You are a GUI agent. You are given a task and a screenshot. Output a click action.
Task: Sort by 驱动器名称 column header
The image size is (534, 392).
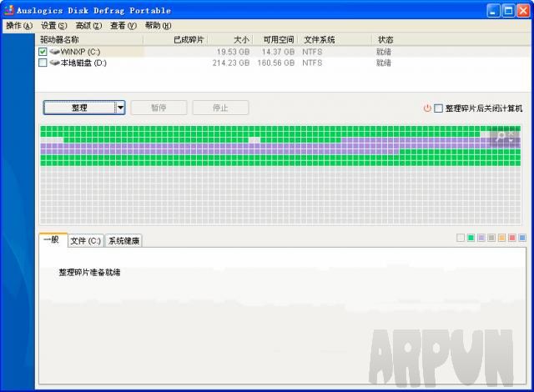click(89, 40)
